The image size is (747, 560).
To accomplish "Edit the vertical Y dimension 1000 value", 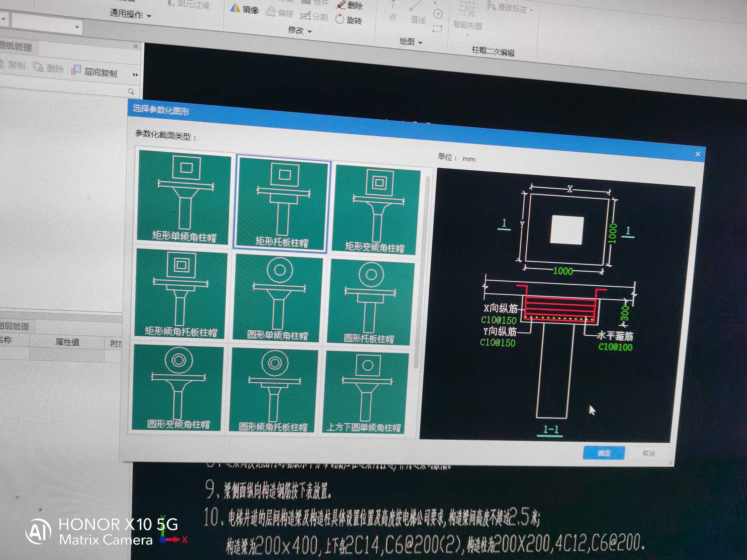I will [x=612, y=233].
